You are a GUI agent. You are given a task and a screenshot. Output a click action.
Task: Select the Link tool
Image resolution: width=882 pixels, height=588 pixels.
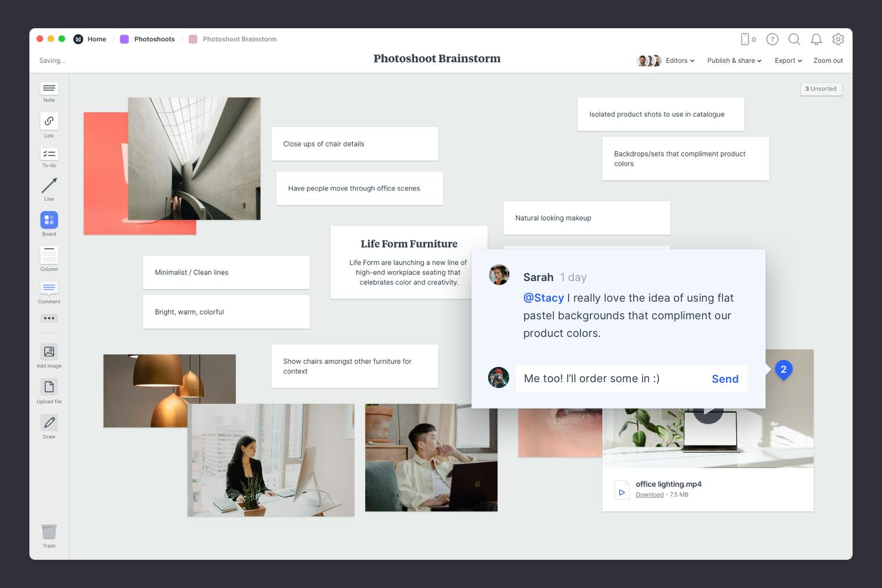tap(49, 121)
